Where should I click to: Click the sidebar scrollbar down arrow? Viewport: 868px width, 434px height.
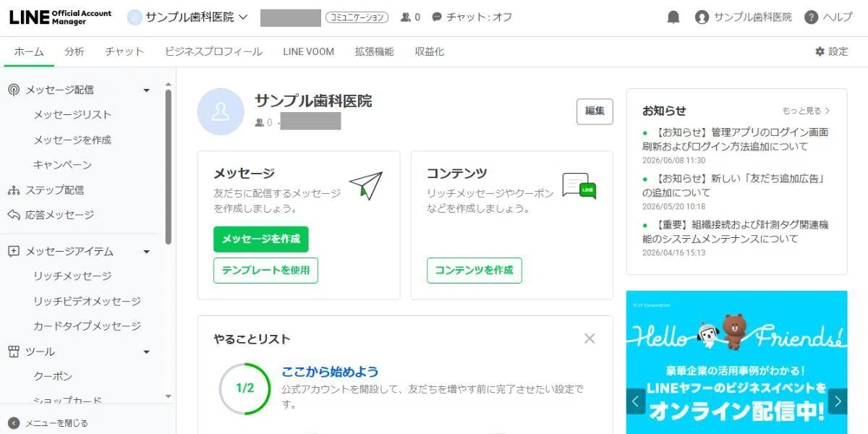pyautogui.click(x=169, y=396)
